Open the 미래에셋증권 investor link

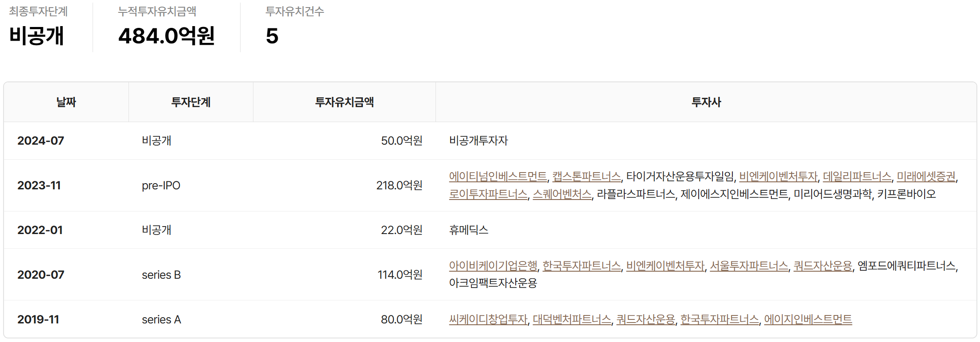click(926, 177)
